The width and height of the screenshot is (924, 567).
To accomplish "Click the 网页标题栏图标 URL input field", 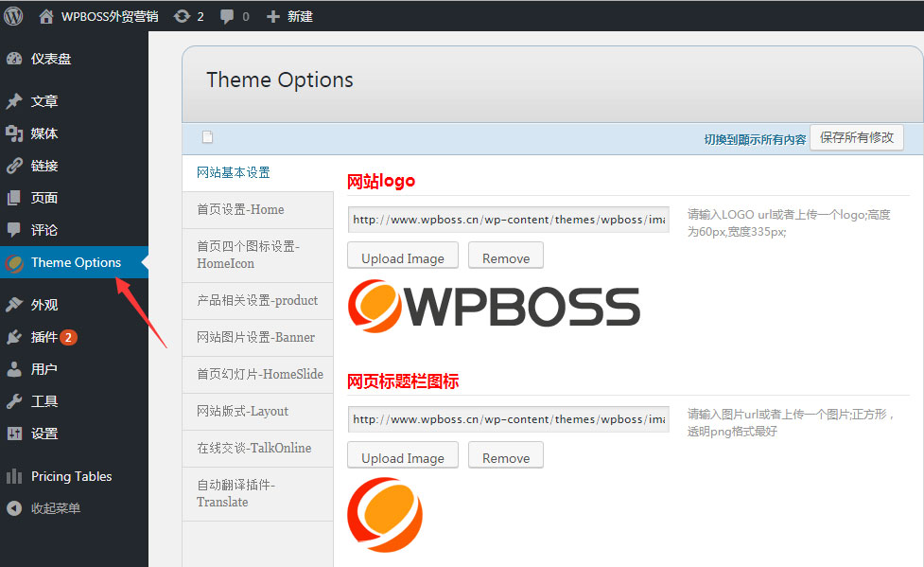I will 509,419.
